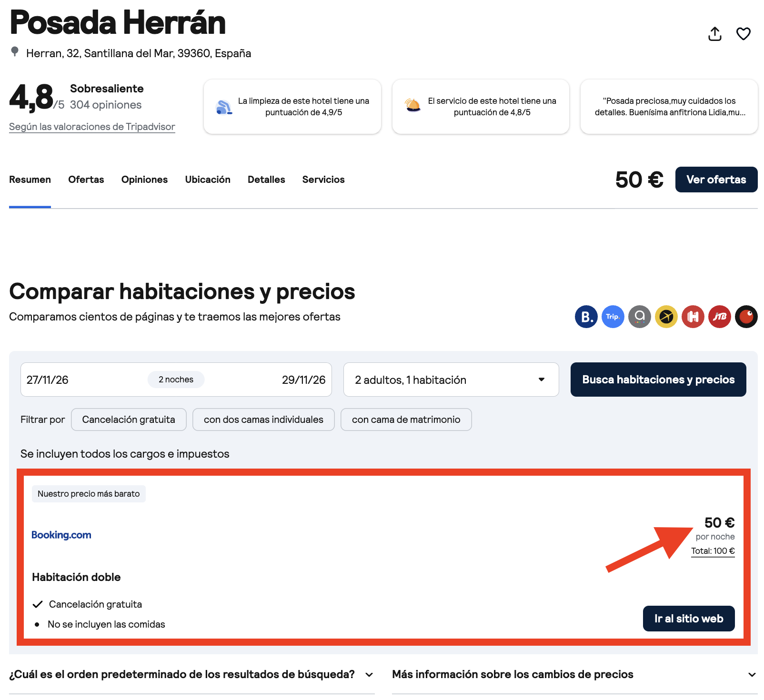Image resolution: width=764 pixels, height=700 pixels.
Task: Click the Ver ofertas button
Action: (716, 180)
